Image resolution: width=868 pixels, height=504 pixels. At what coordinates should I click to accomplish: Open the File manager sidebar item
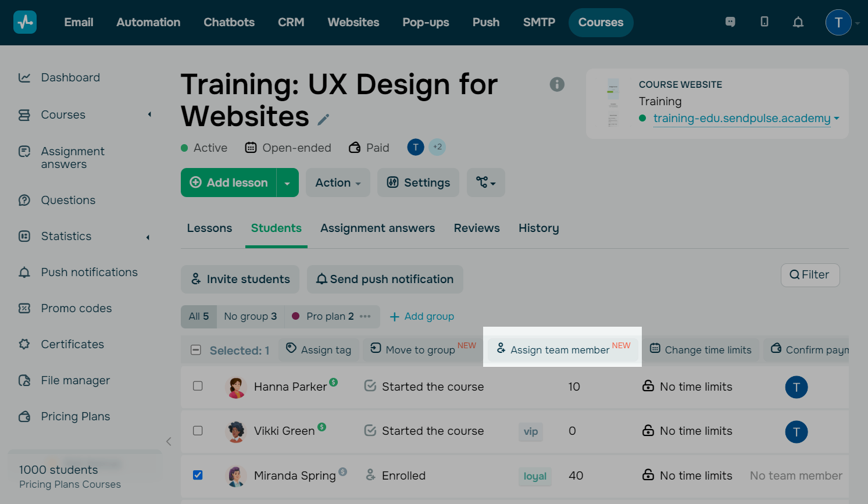click(75, 380)
